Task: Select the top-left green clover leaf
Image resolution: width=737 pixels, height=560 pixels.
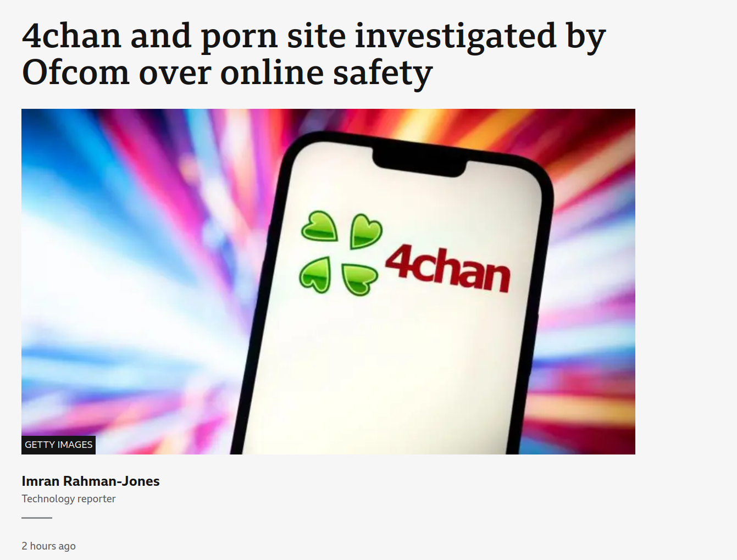Action: (320, 226)
